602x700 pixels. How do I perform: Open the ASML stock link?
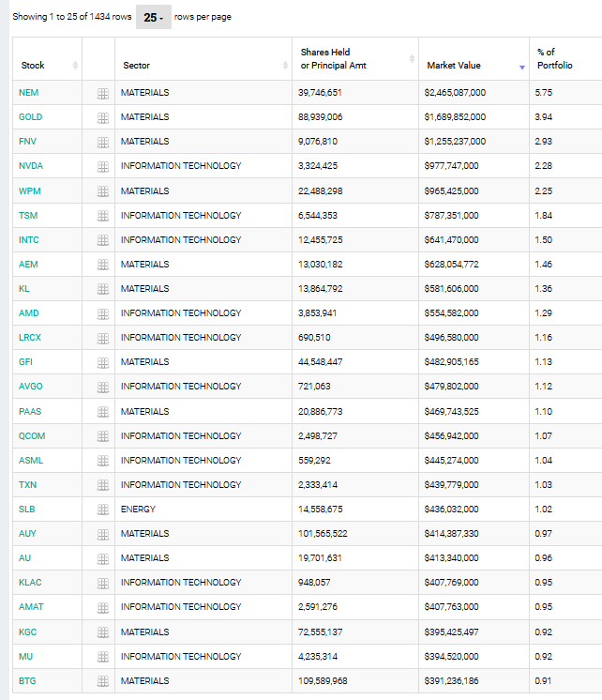tap(31, 461)
